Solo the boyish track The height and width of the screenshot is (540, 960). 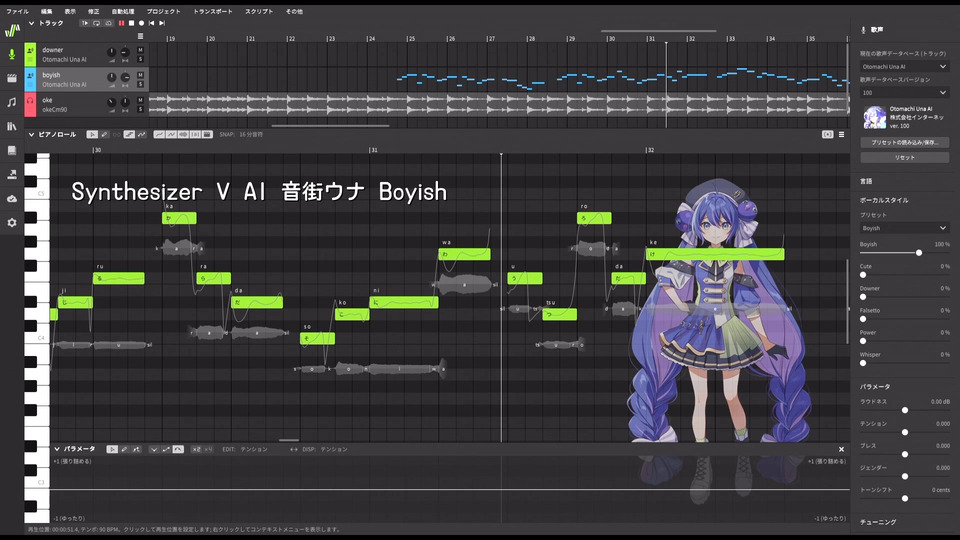tap(140, 84)
